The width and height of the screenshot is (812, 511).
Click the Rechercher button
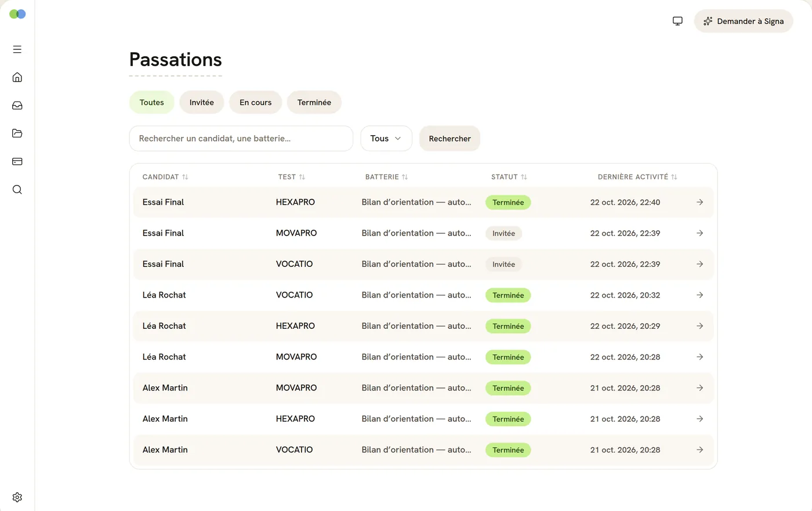click(449, 139)
